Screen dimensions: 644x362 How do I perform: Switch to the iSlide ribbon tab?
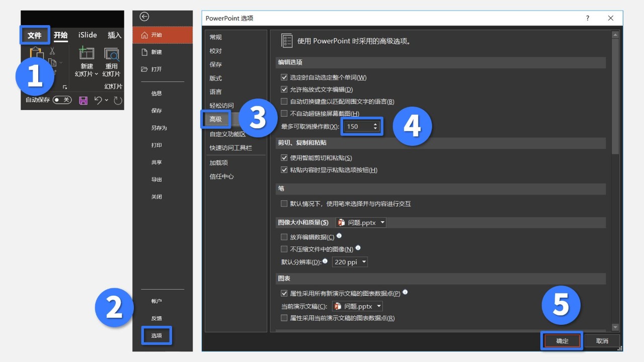point(87,35)
